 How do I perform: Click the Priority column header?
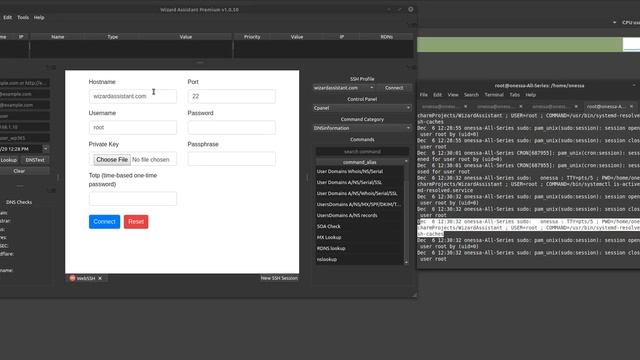coord(252,37)
